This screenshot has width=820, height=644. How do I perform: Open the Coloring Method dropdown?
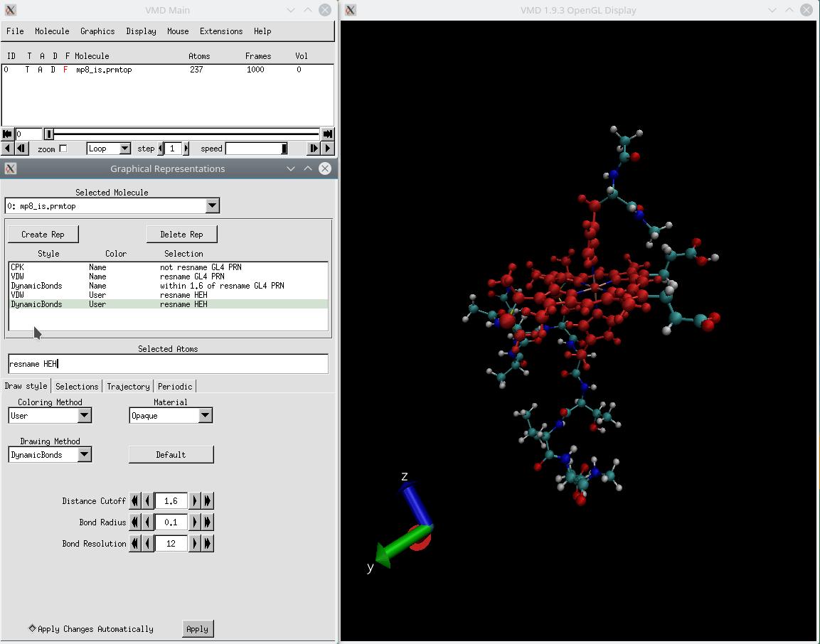[85, 415]
